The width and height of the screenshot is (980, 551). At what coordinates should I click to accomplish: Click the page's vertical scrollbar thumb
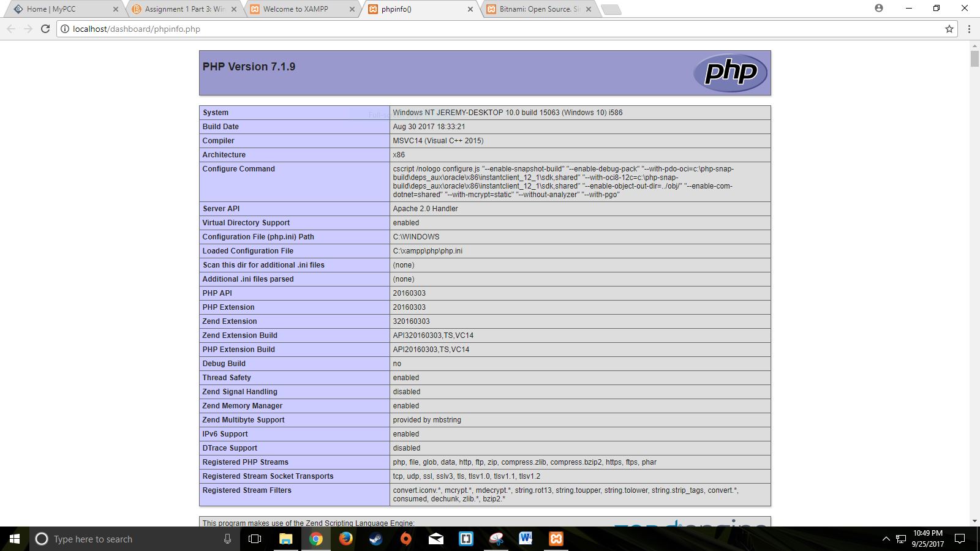(x=974, y=59)
